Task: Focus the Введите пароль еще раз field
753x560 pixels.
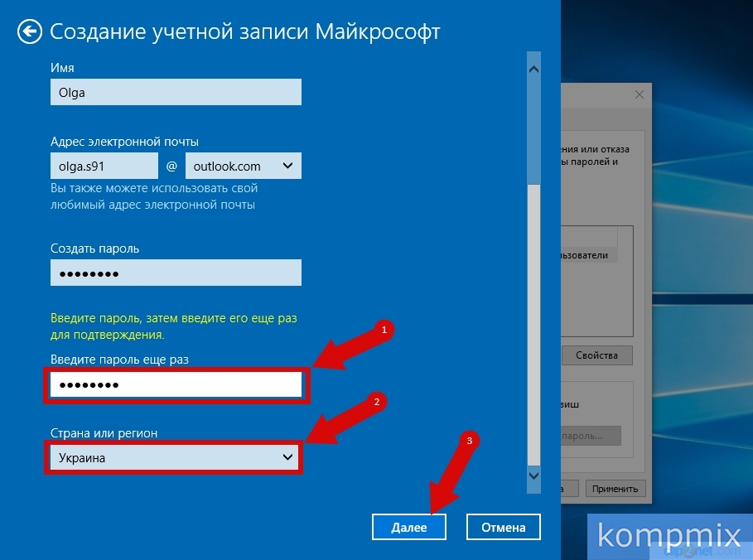Action: click(x=176, y=384)
